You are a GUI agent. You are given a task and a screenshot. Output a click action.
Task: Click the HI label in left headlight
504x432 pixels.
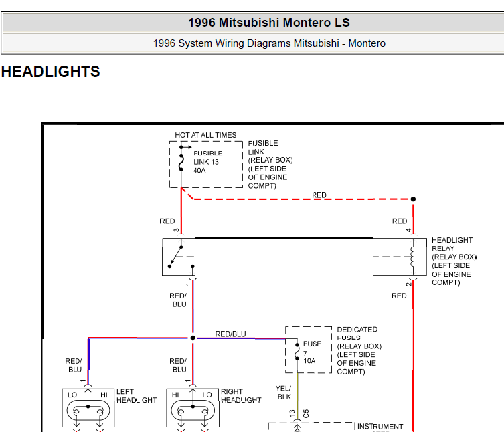[104, 395]
